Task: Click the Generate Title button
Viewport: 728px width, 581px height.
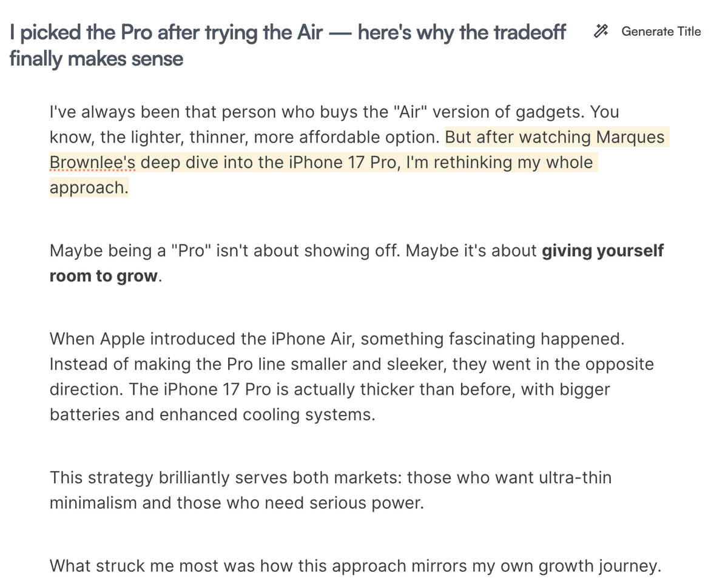Action: tap(661, 32)
